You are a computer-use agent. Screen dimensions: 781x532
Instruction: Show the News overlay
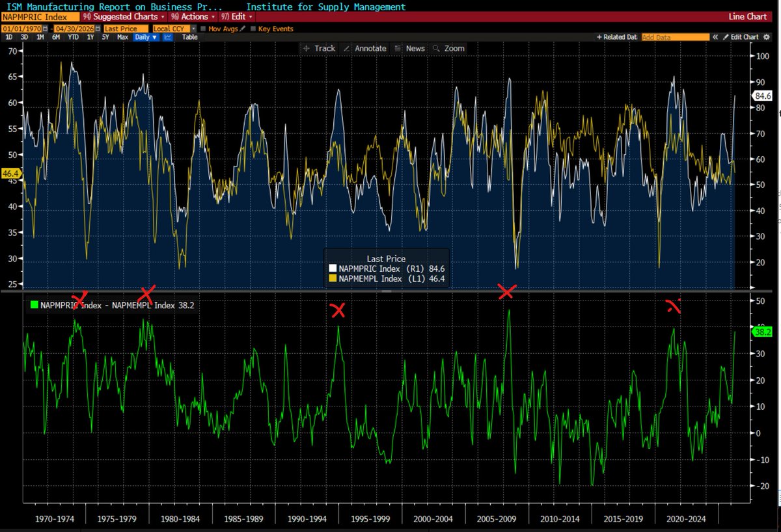click(409, 48)
